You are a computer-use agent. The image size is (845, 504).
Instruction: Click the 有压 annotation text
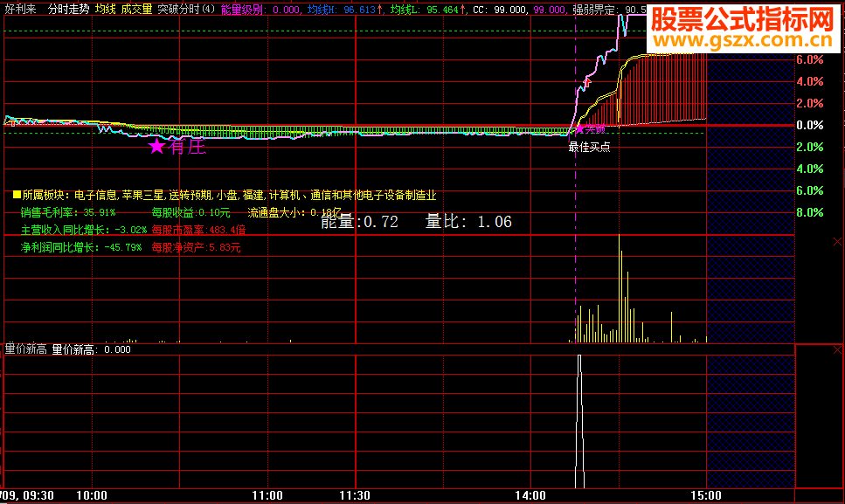187,147
